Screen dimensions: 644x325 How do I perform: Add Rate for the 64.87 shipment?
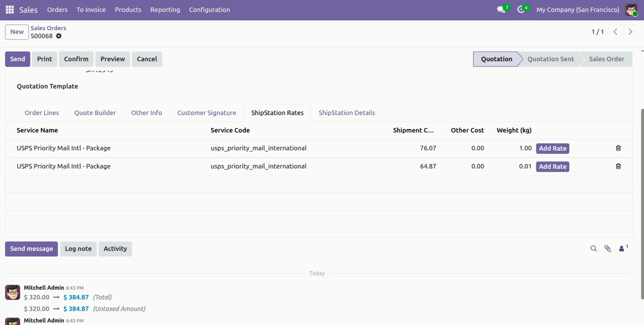(x=552, y=167)
